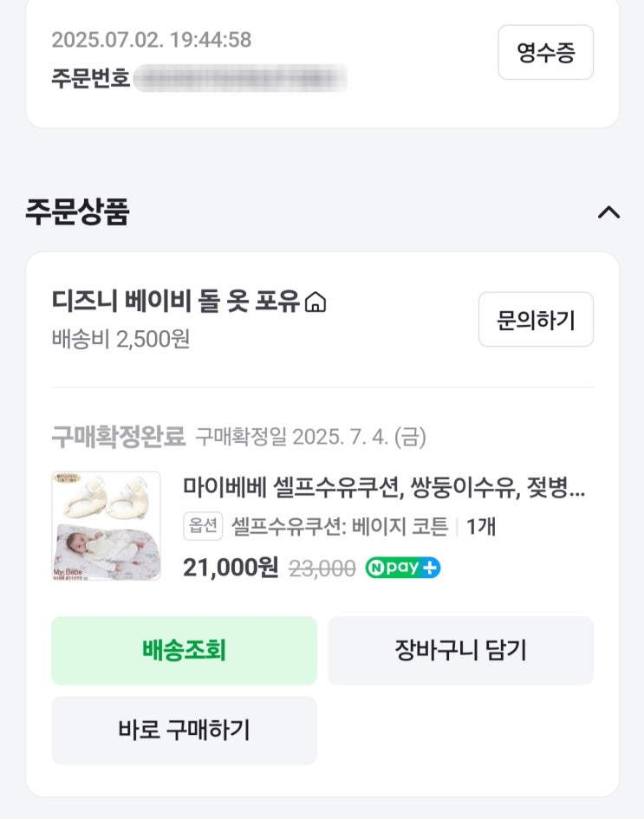
Task: Select the 바로 구매하기 button
Action: click(x=184, y=731)
